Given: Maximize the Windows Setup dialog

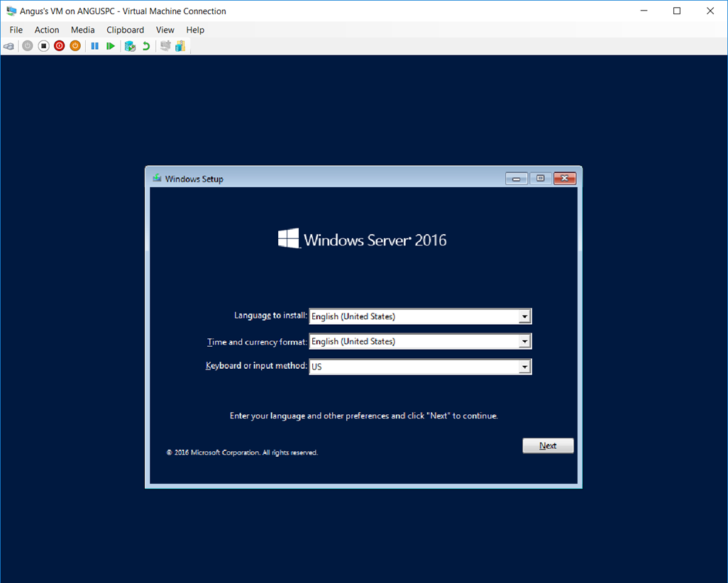Looking at the screenshot, I should coord(541,178).
